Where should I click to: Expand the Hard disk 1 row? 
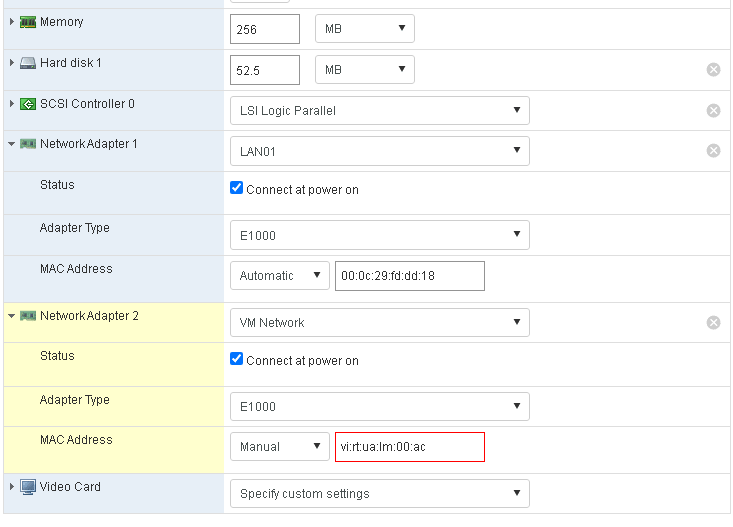pos(12,63)
